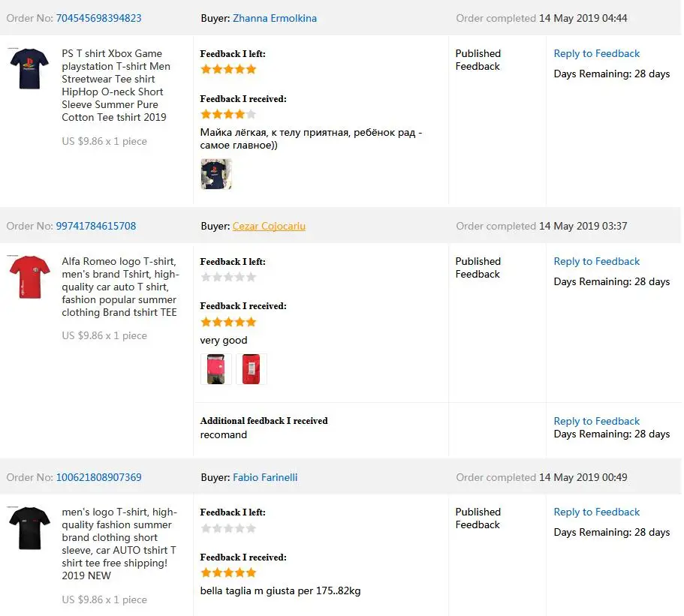Reply to Feedback on Zhanna's order
Image resolution: width=684 pixels, height=616 pixels.
[597, 53]
